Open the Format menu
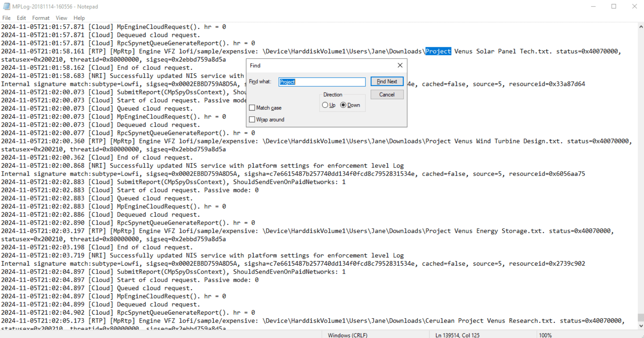 pyautogui.click(x=41, y=18)
